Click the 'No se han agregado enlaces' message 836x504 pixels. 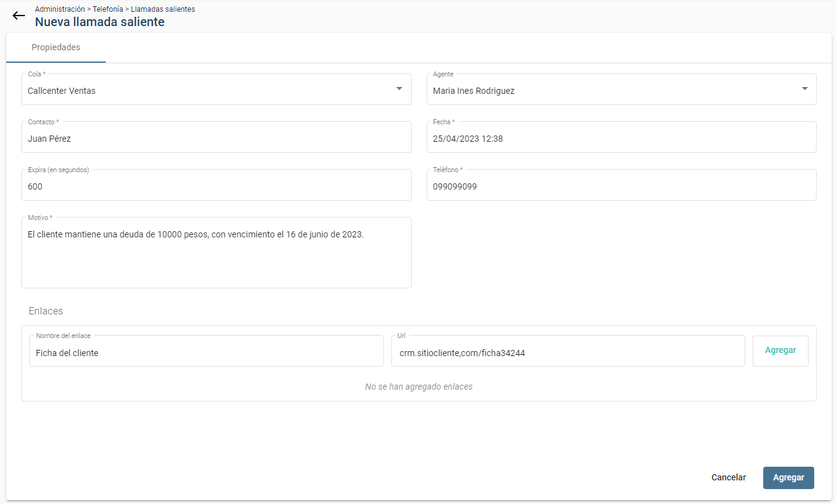(419, 387)
